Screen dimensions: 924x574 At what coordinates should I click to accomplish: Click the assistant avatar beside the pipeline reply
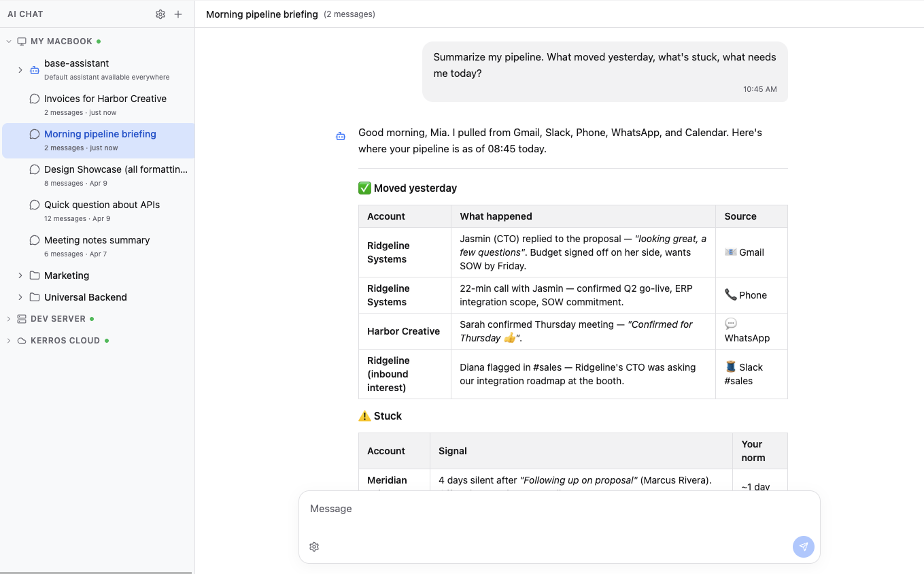point(340,135)
